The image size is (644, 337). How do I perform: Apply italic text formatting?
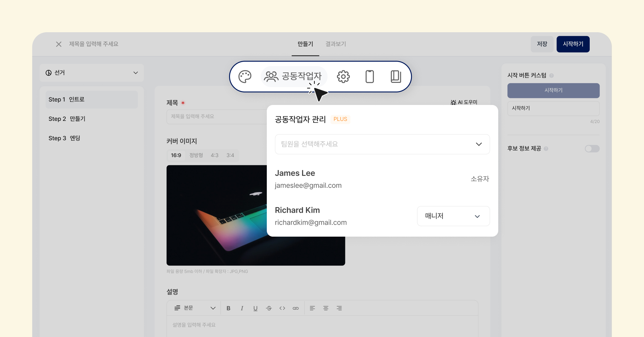point(242,308)
